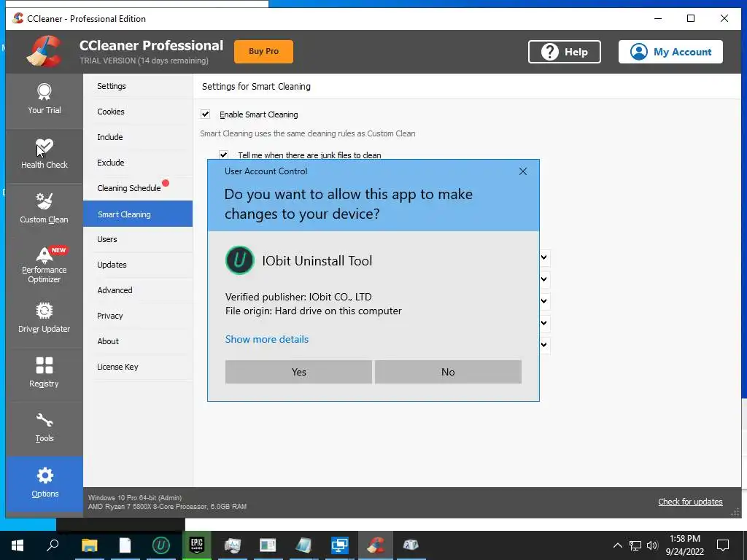Close the User Account Control dialog
Image resolution: width=747 pixels, height=560 pixels.
tap(522, 171)
